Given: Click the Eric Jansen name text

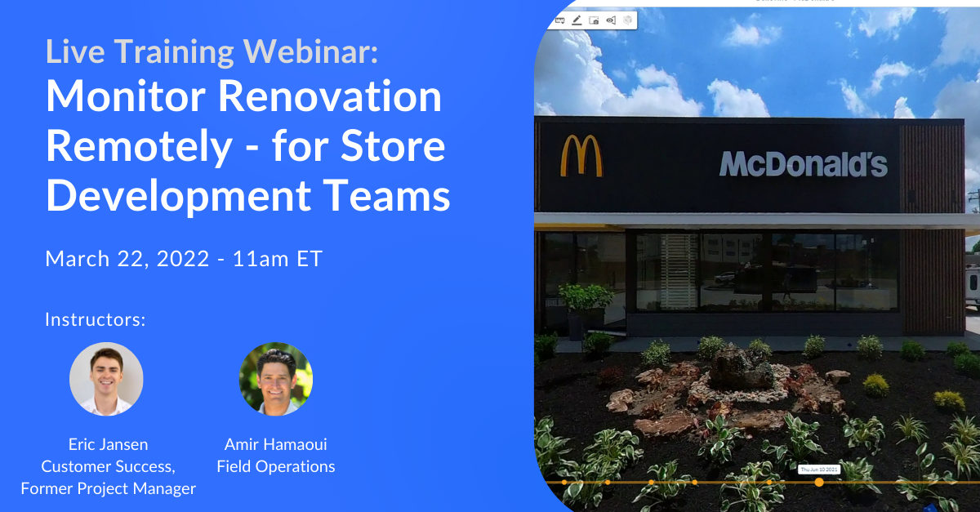Looking at the screenshot, I should tap(108, 445).
